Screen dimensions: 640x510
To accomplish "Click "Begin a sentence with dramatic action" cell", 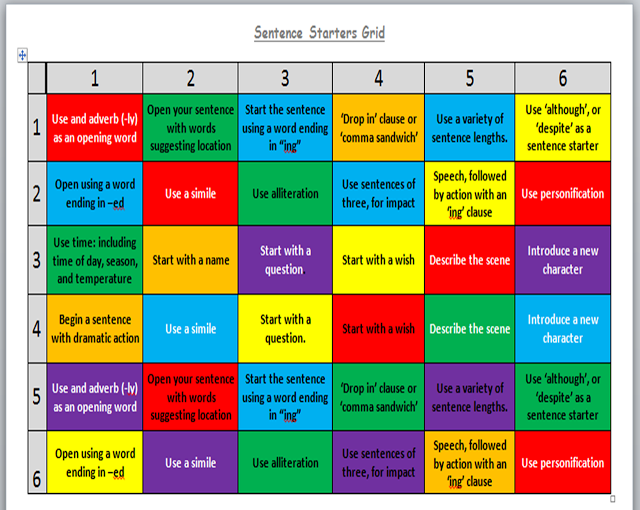I will click(x=95, y=329).
